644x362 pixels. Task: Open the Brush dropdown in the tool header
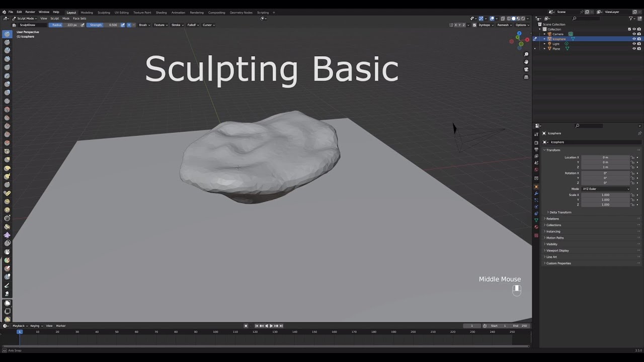[144, 25]
